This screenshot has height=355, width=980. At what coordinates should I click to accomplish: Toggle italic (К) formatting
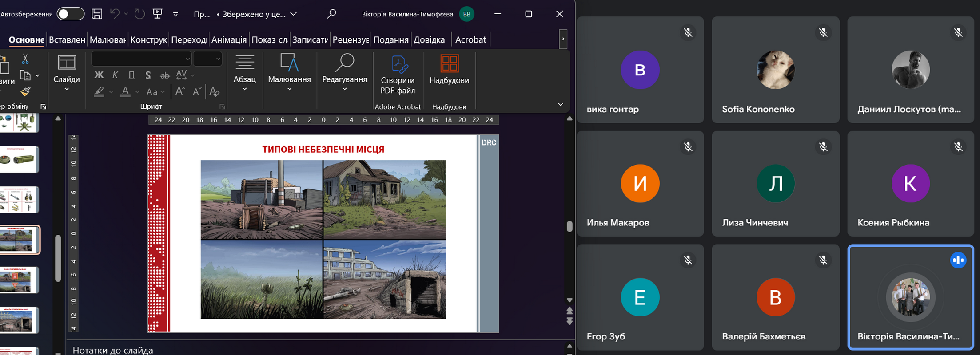115,75
